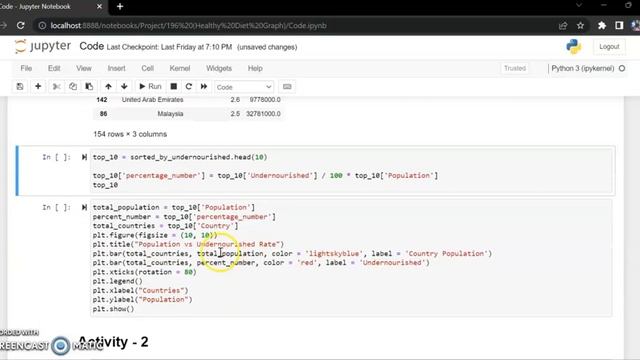Screen dimensions: 640x360
Task: Click the Logout button
Action: pyautogui.click(x=609, y=47)
